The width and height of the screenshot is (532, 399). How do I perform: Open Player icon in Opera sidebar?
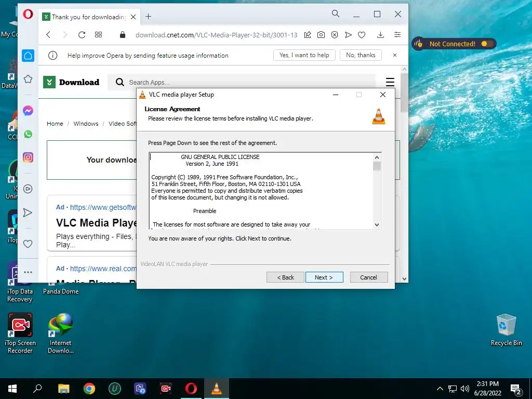point(28,189)
